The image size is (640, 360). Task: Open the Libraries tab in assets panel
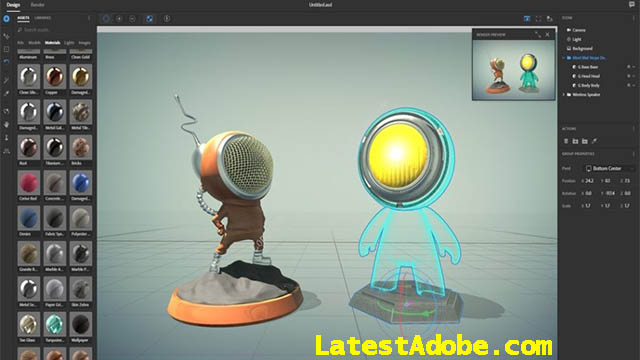43,18
